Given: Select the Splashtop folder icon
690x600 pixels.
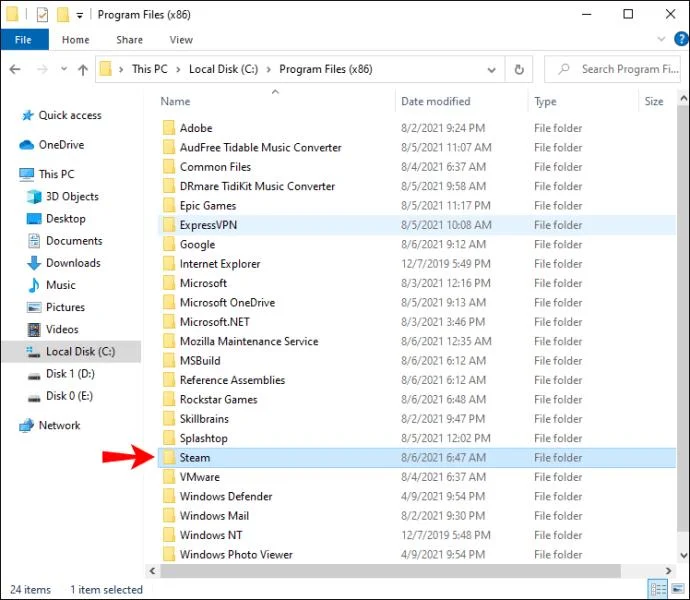Looking at the screenshot, I should point(169,438).
